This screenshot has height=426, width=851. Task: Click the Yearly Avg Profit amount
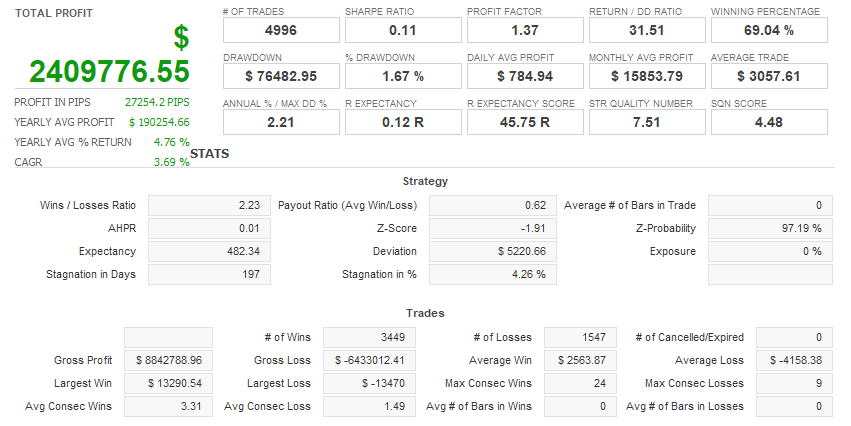[x=159, y=122]
